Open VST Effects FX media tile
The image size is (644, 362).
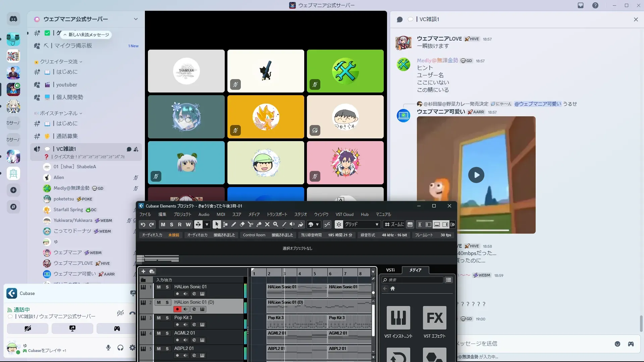pyautogui.click(x=434, y=318)
